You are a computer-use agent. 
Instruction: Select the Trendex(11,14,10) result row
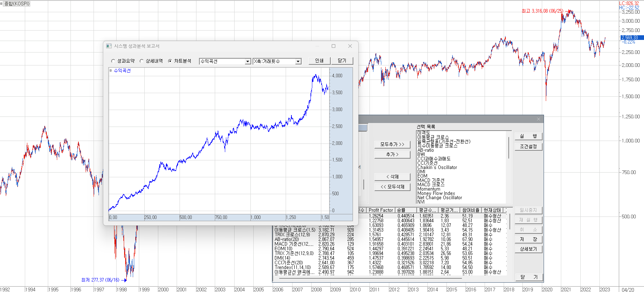coord(390,267)
